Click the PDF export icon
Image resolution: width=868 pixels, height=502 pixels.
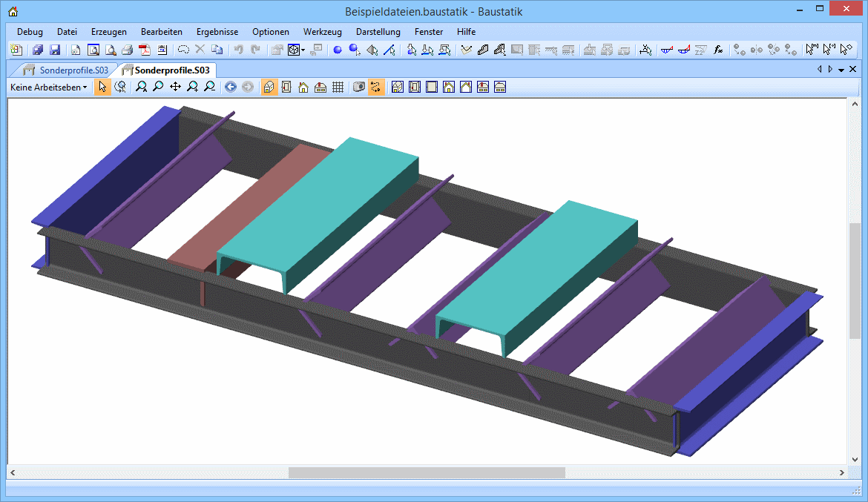coord(145,50)
